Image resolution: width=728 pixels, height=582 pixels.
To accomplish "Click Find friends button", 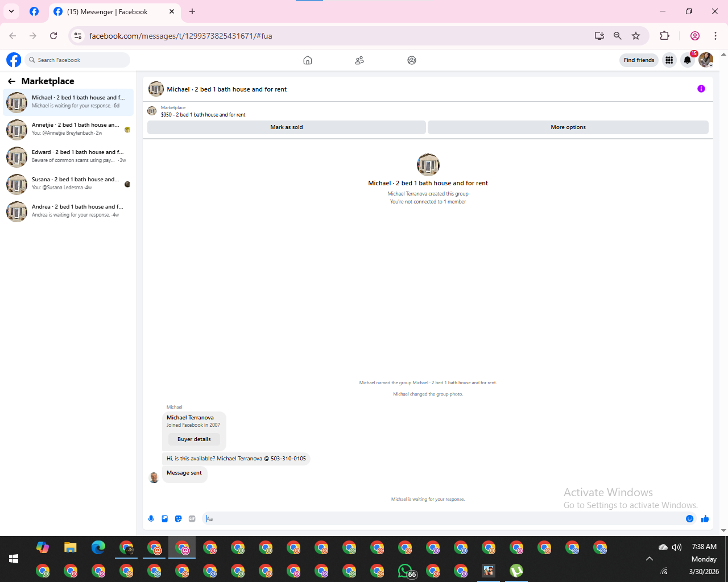I will tap(639, 60).
